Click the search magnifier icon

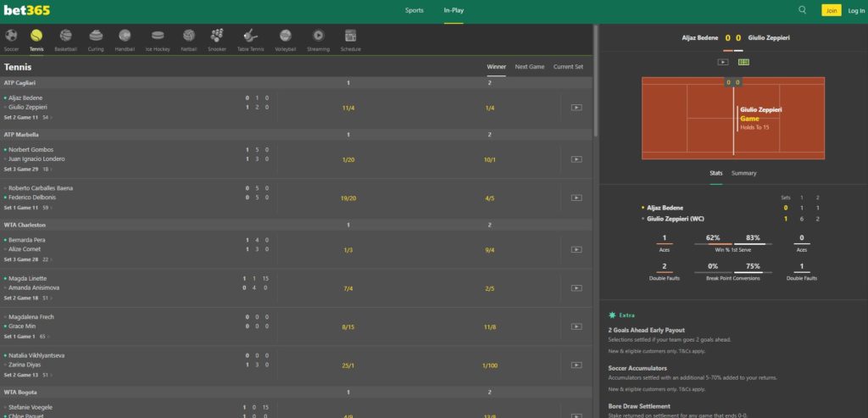pos(802,10)
